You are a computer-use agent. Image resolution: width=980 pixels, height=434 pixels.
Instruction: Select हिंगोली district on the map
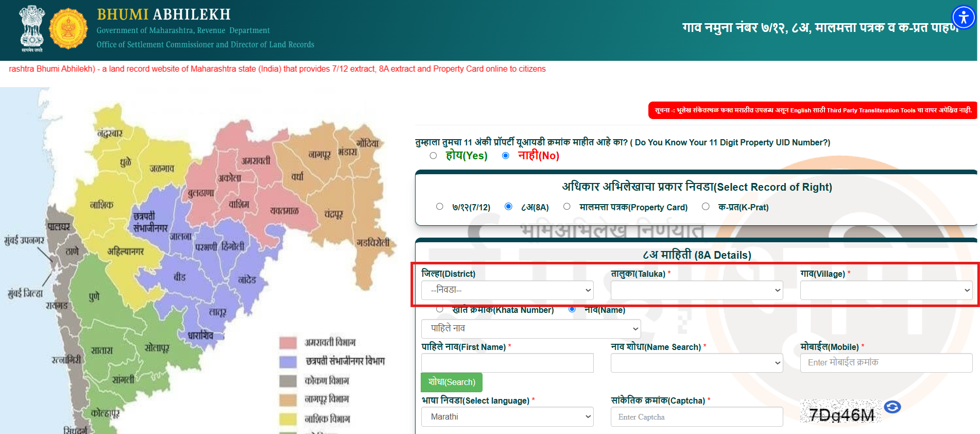[x=233, y=246]
